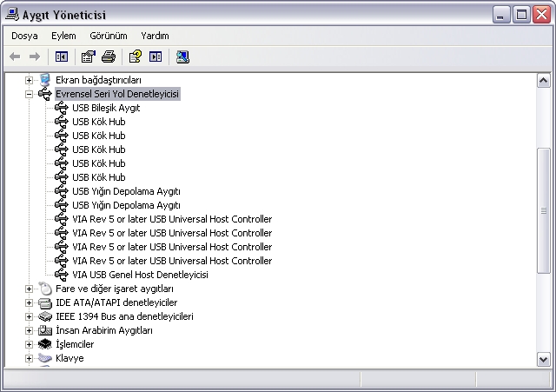Image resolution: width=556 pixels, height=392 pixels.
Task: Click the Properties toolbar icon
Action: pyautogui.click(x=88, y=56)
